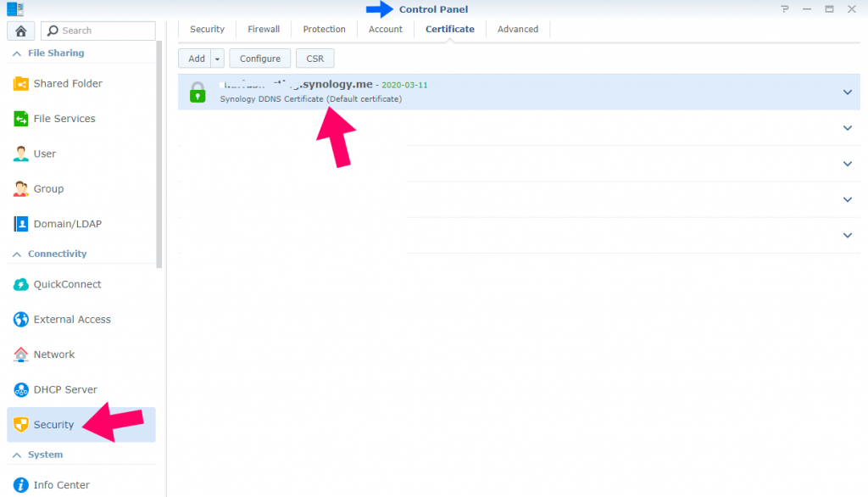Image resolution: width=868 pixels, height=497 pixels.
Task: Open QuickConnect cloud icon
Action: pos(21,285)
